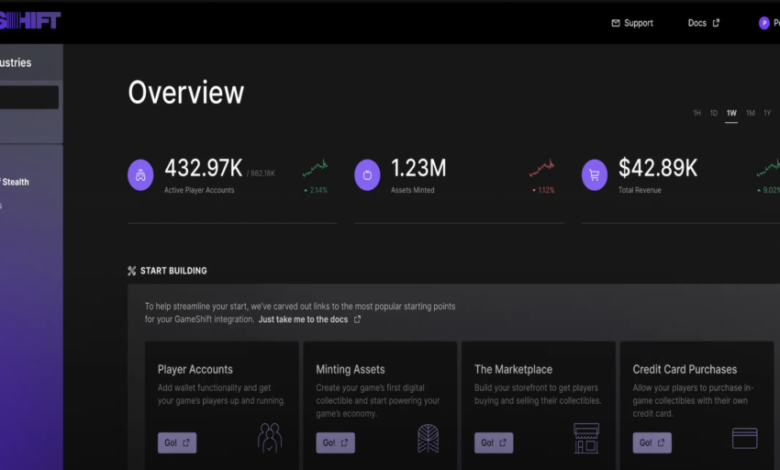Click the Start Building tools icon

[x=132, y=271]
